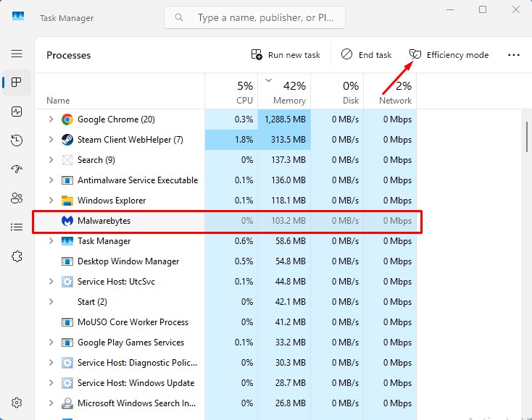Viewport: 532px width, 420px height.
Task: Click the Run new task button
Action: 286,55
